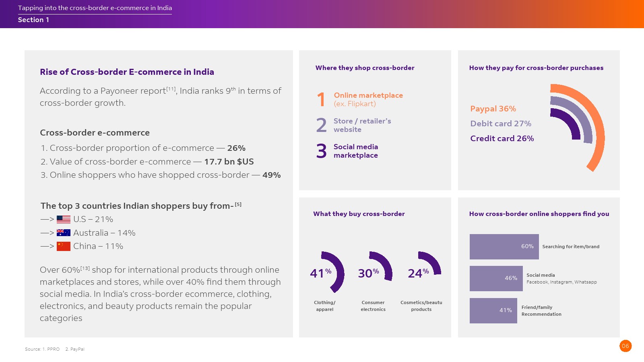Click the PPRO source reference in footer

53,349
